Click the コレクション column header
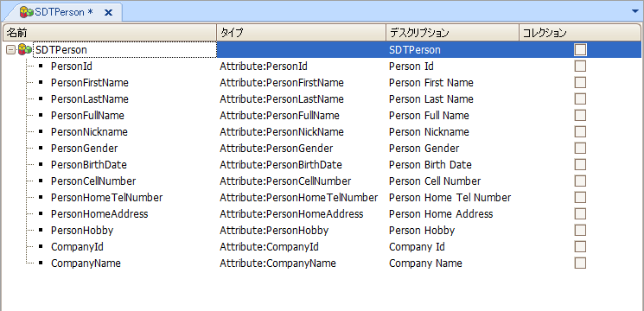The width and height of the screenshot is (644, 311). tap(580, 33)
